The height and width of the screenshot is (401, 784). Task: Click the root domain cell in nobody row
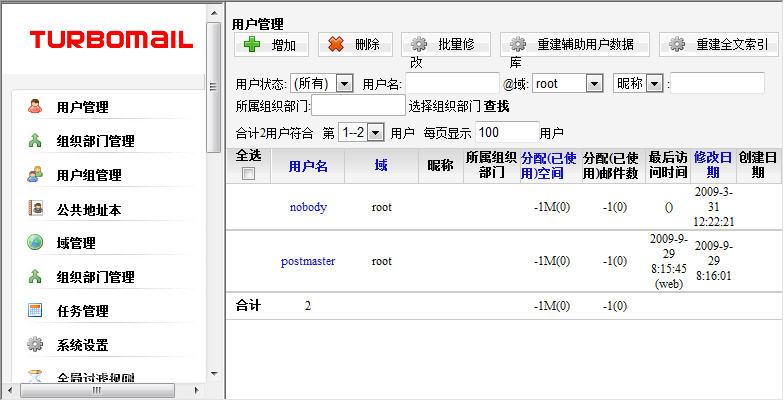[x=382, y=207]
